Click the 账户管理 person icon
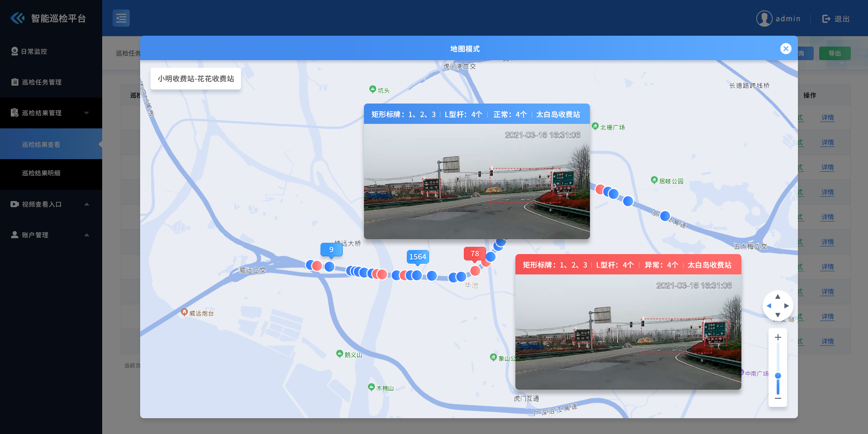 (x=15, y=235)
